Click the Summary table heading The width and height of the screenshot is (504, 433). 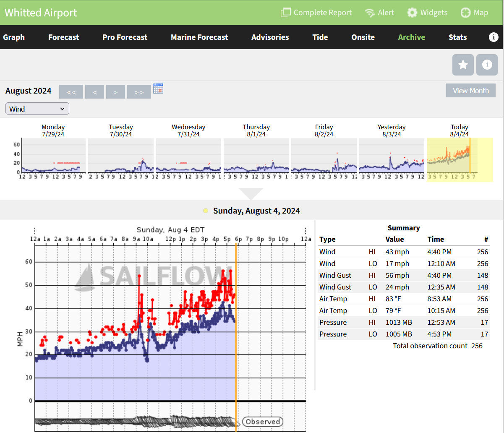(404, 228)
